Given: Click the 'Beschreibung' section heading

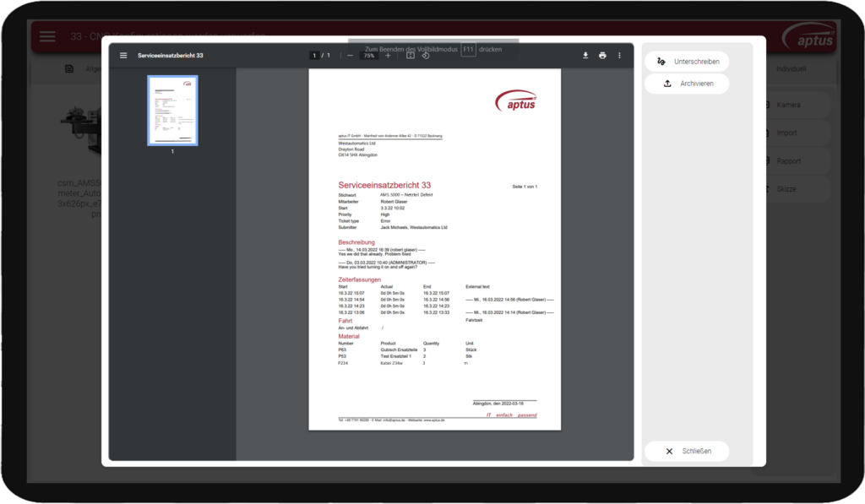Looking at the screenshot, I should click(356, 242).
